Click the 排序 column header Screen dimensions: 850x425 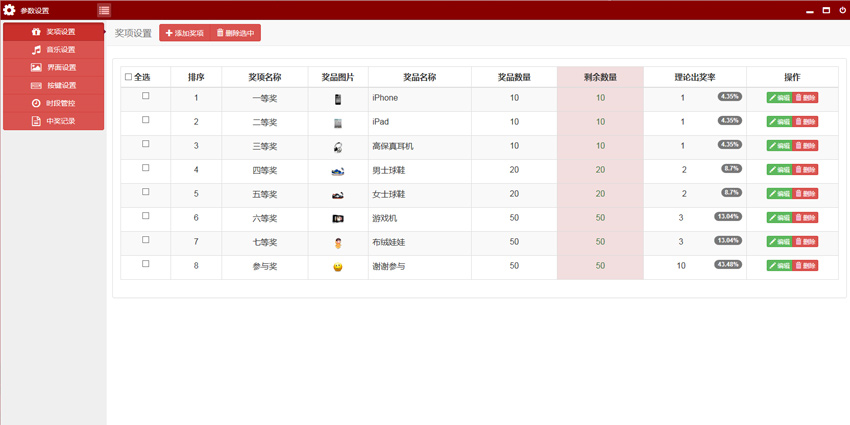pos(196,78)
